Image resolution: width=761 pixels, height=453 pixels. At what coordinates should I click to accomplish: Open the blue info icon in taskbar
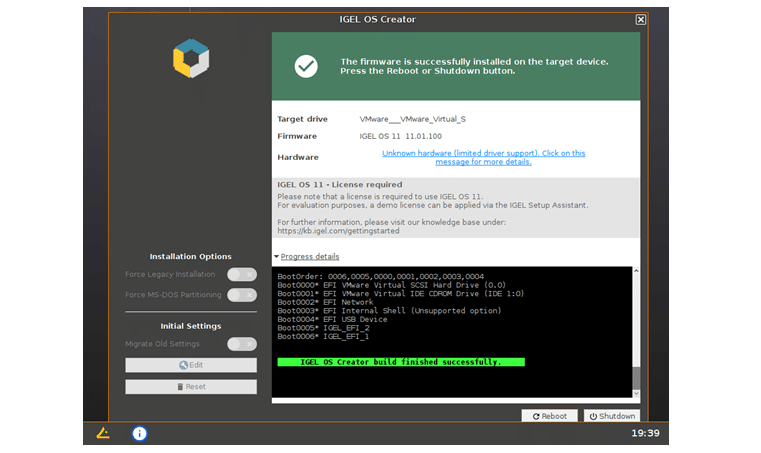(139, 433)
